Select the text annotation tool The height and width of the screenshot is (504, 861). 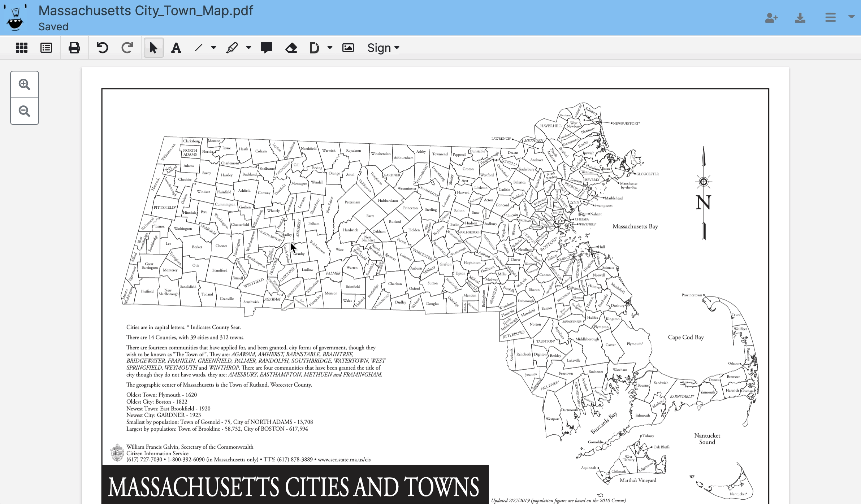click(x=176, y=48)
